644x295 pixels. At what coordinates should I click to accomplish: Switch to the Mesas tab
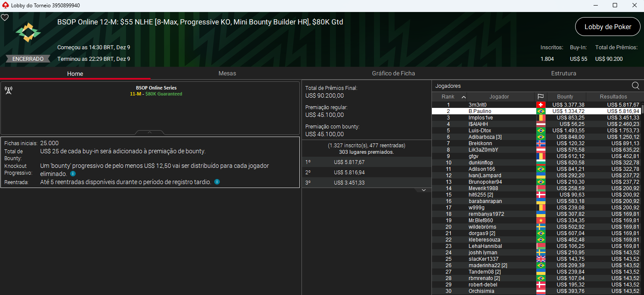click(227, 73)
